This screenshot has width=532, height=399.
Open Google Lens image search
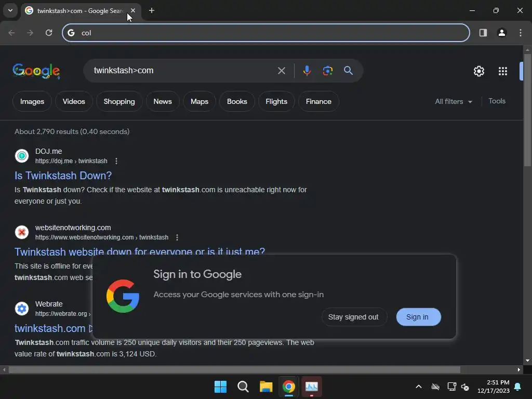327,71
